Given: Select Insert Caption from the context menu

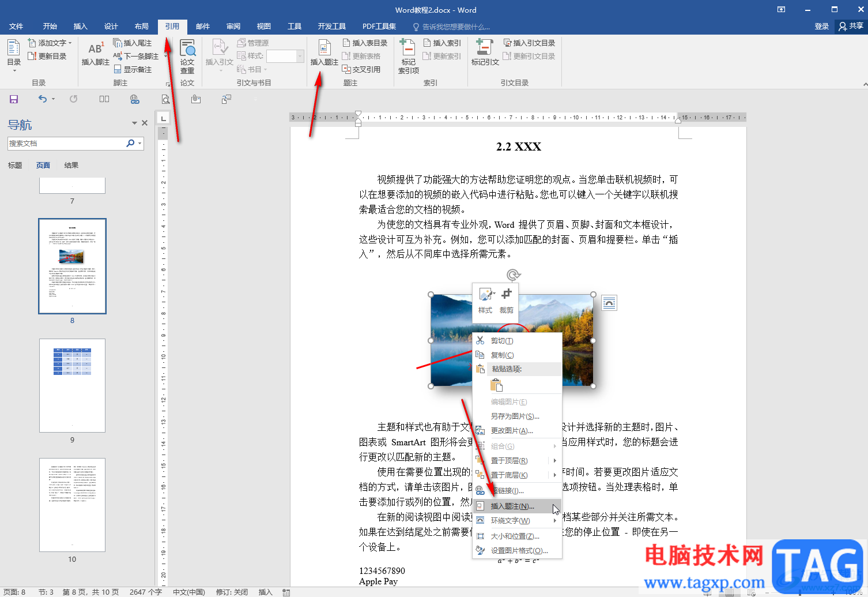Looking at the screenshot, I should coord(512,506).
